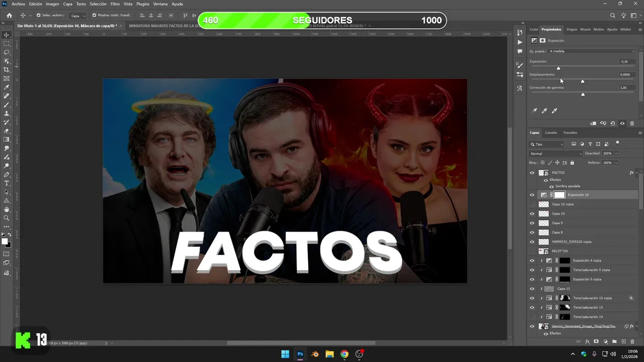Open Layers panel flyout menu

(640, 133)
